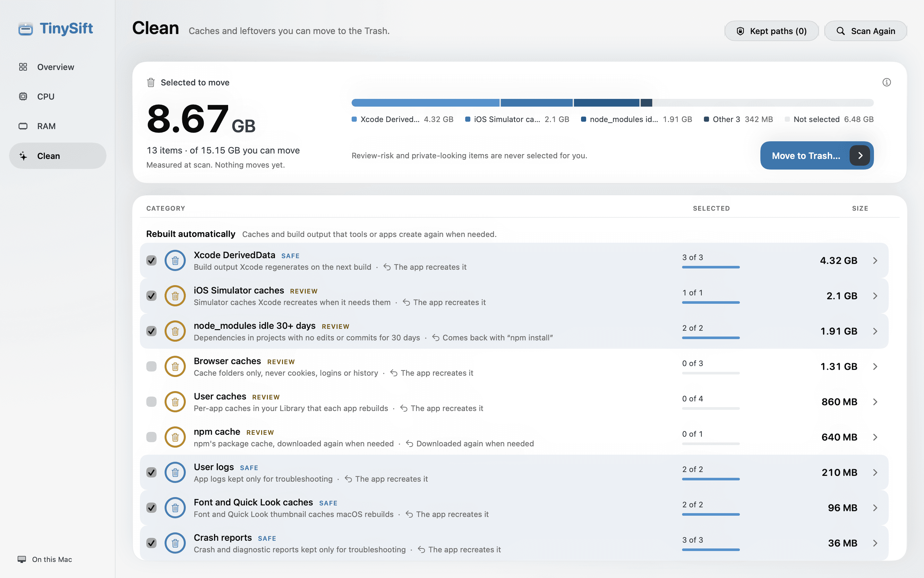
Task: Click the SELECTED column header
Action: [x=711, y=208]
